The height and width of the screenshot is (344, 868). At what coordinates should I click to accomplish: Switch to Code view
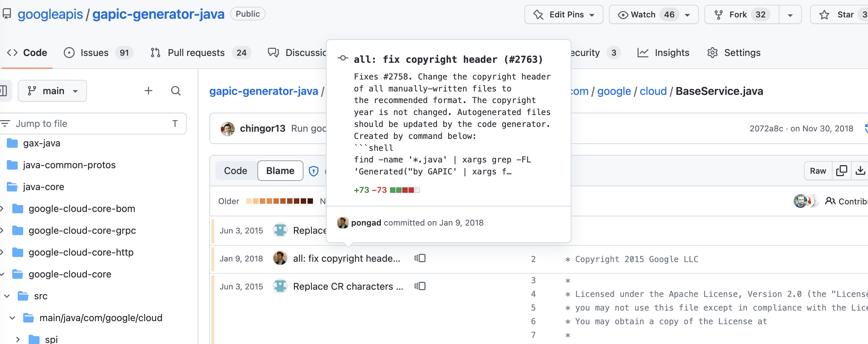point(236,171)
